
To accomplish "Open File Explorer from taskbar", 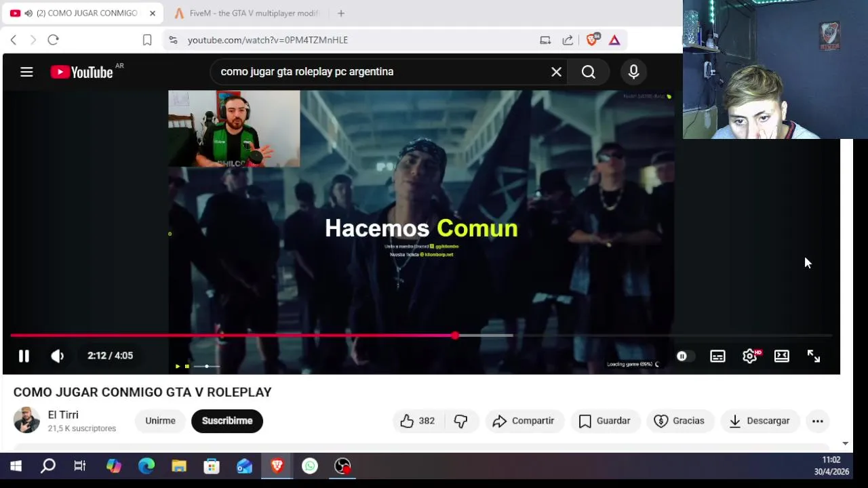I will (179, 466).
